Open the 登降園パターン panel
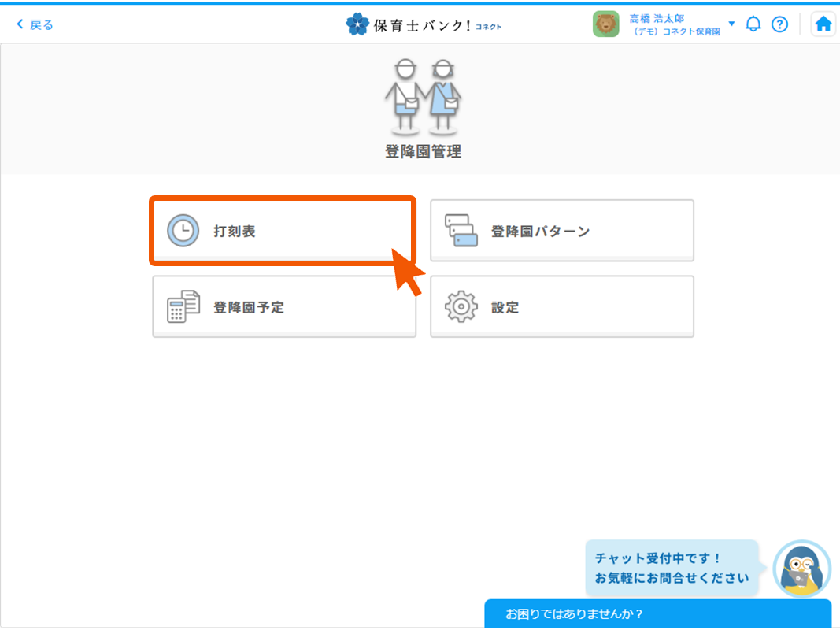This screenshot has width=840, height=630. (x=561, y=229)
